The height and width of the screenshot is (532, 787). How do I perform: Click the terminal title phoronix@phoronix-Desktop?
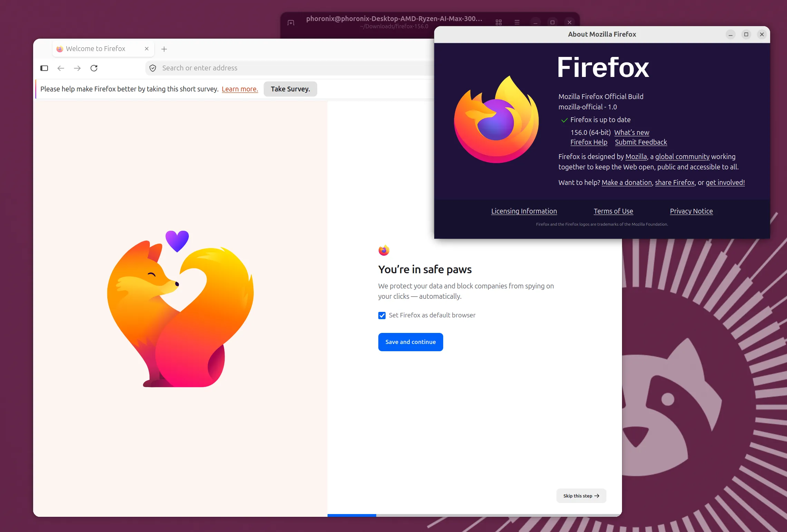(394, 19)
